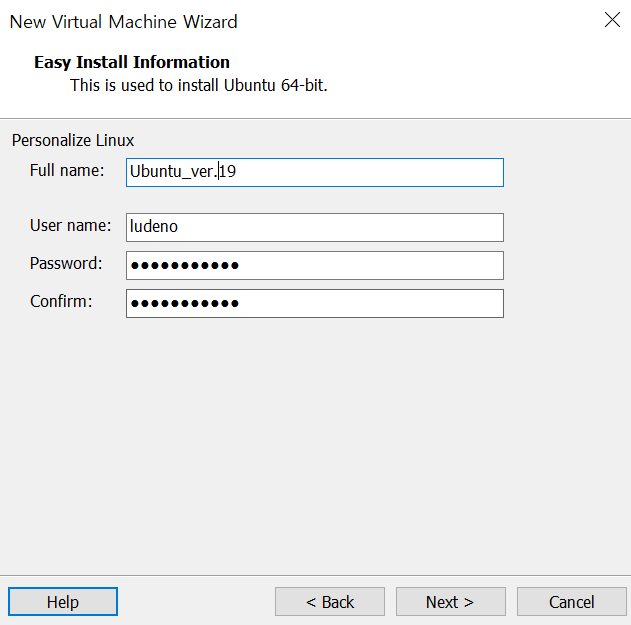Proceed with the Next > button
Image resolution: width=631 pixels, height=625 pixels.
(451, 602)
